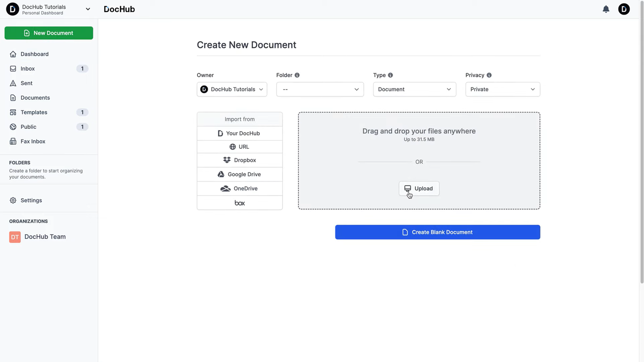Screen dimensions: 644x362
Task: Open the Sent section
Action: [27, 83]
